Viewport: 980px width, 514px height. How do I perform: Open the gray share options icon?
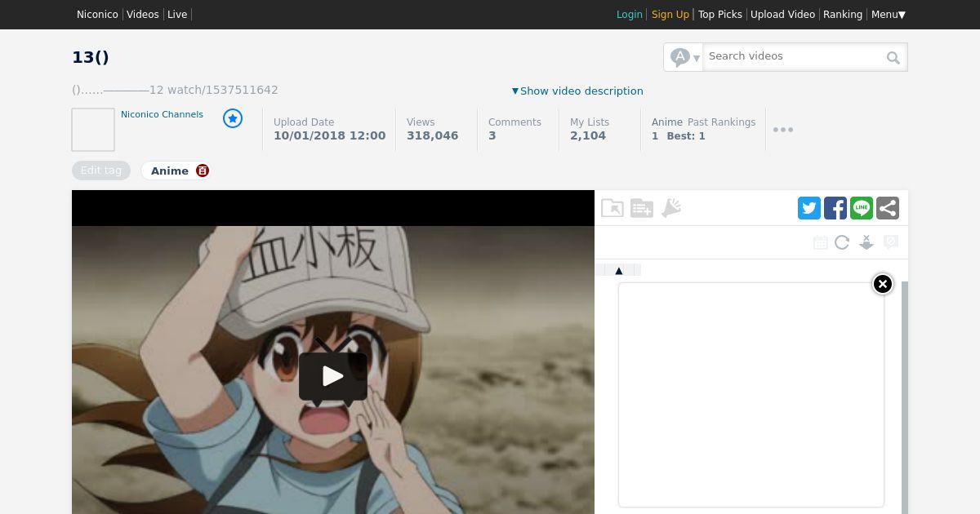[888, 208]
